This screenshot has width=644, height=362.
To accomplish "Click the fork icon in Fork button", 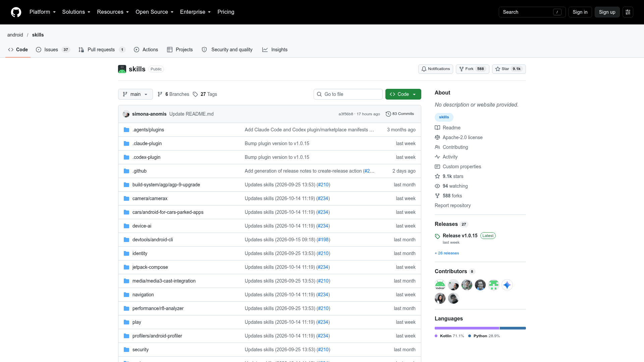I will (462, 69).
